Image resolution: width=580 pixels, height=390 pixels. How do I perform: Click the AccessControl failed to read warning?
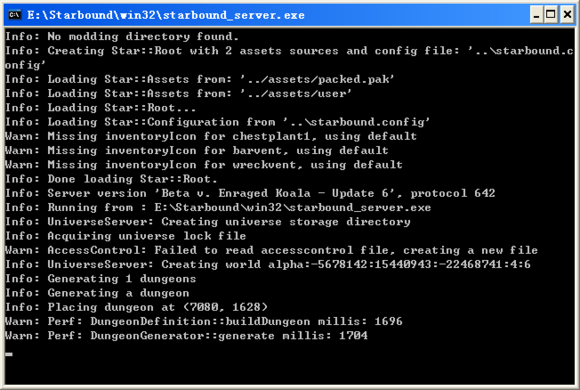pyautogui.click(x=272, y=250)
